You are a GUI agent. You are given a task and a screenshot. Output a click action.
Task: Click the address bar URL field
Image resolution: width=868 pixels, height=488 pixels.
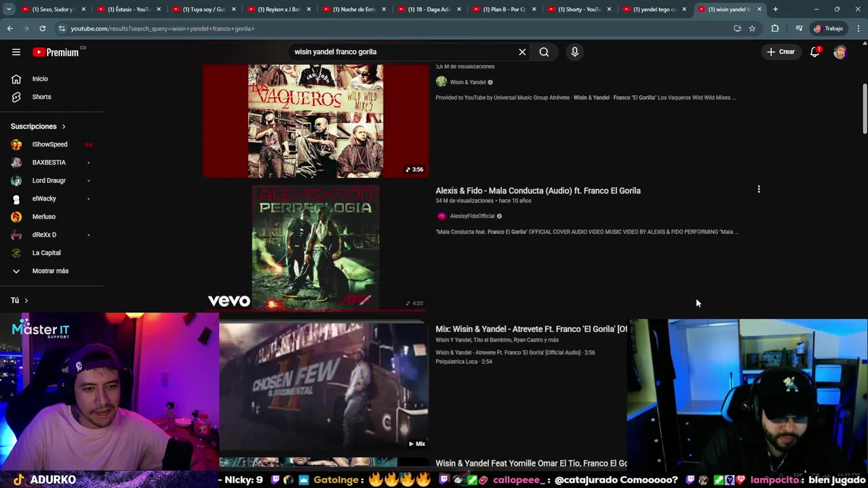click(x=393, y=28)
